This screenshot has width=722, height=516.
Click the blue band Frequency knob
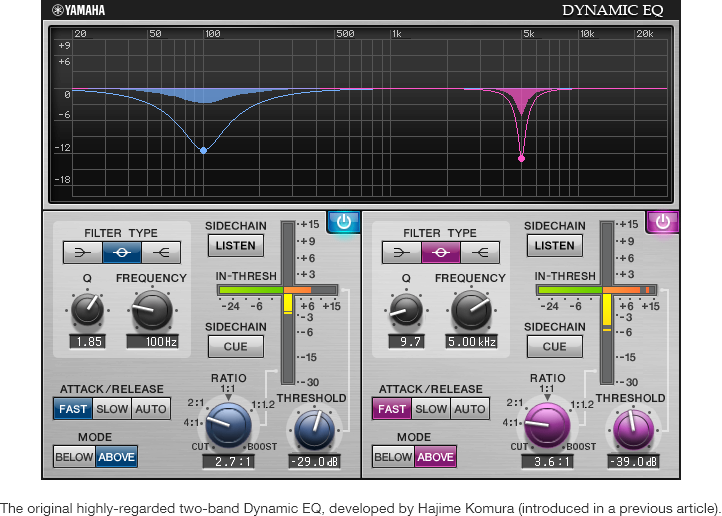coord(152,310)
